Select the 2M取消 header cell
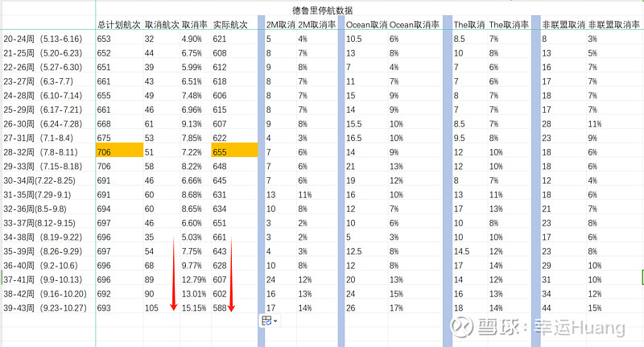644x347 pixels. point(280,25)
